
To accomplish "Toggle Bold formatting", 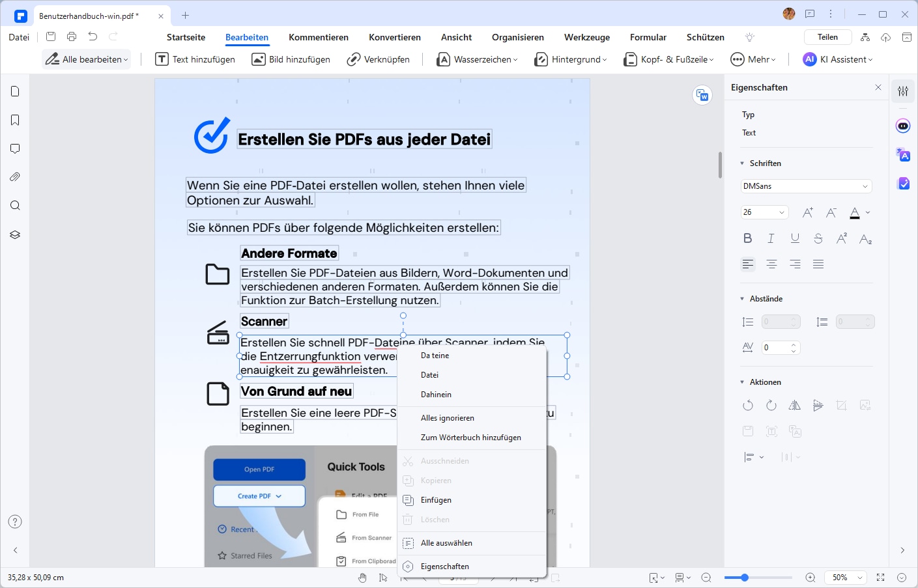I will click(x=748, y=238).
